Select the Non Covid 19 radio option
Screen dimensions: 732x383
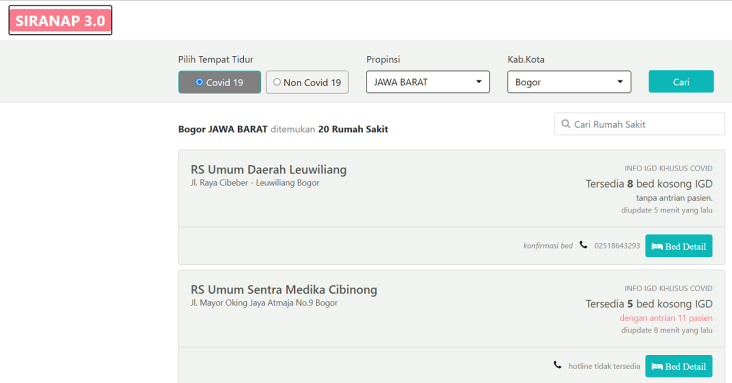click(x=307, y=82)
